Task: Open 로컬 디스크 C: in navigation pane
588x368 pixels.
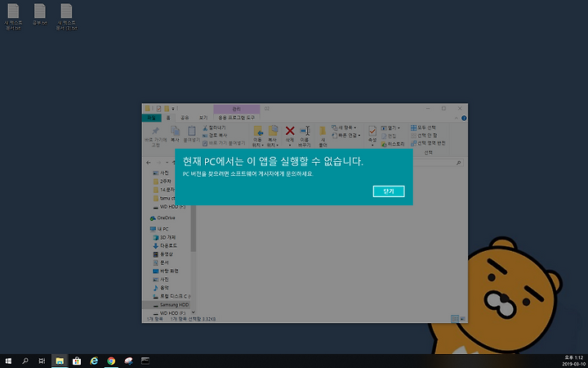Action: 171,296
